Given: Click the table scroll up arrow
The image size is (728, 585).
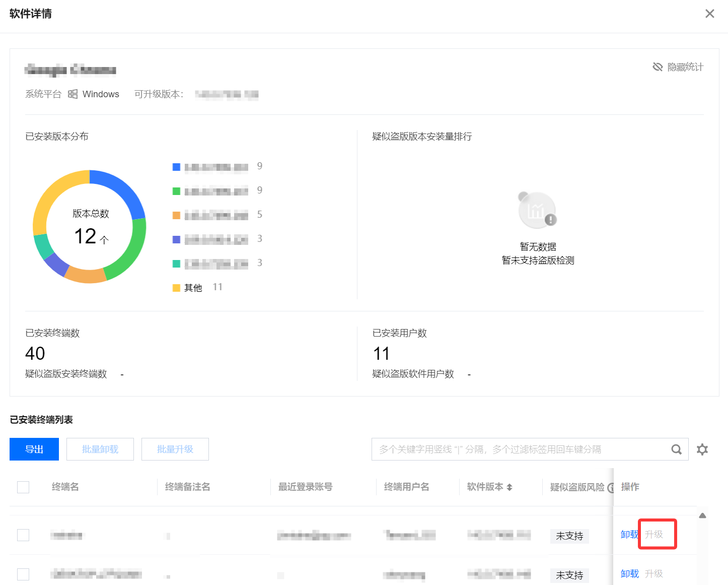Looking at the screenshot, I should (x=702, y=515).
